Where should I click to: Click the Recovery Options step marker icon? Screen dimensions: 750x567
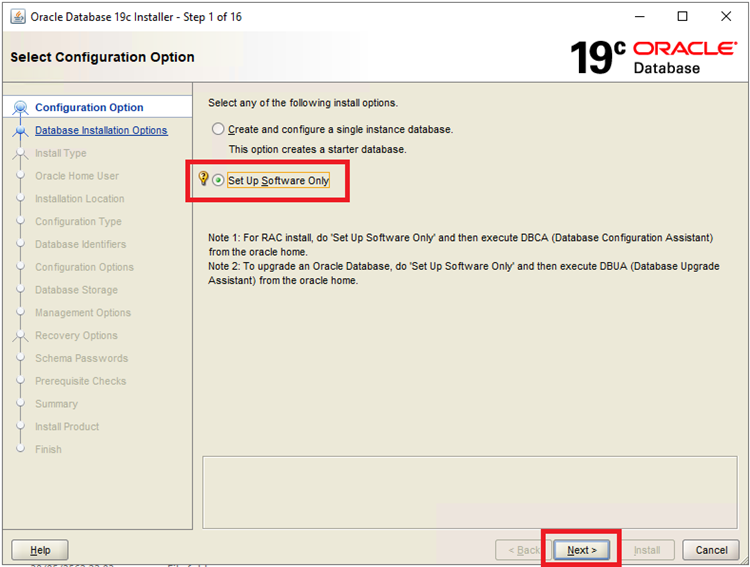pos(20,336)
